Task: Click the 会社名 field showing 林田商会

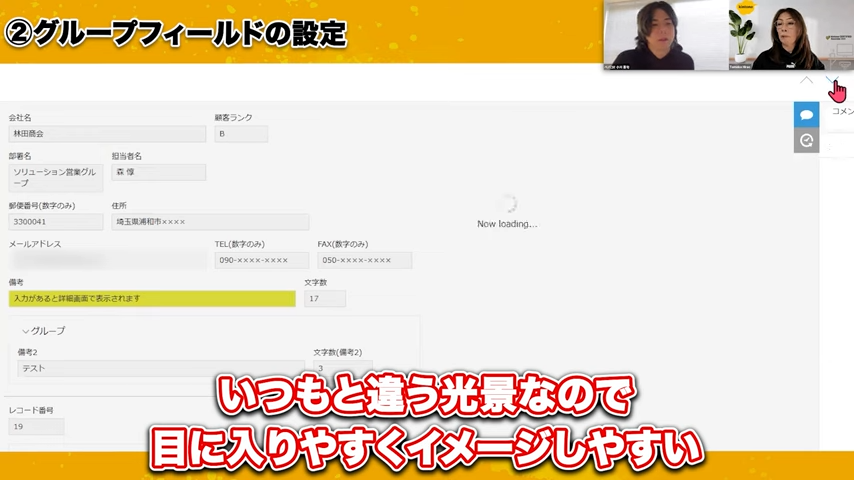Action: (x=107, y=133)
